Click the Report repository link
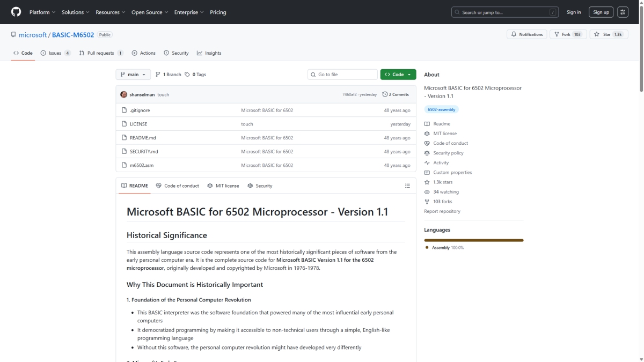The height and width of the screenshot is (362, 644). pos(442,211)
